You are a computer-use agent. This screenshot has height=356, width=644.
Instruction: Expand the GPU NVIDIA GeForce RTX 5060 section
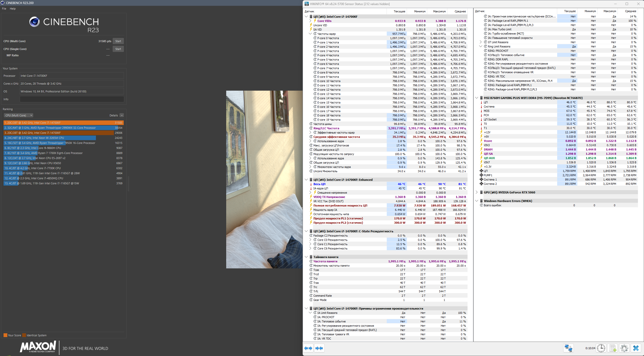[477, 192]
